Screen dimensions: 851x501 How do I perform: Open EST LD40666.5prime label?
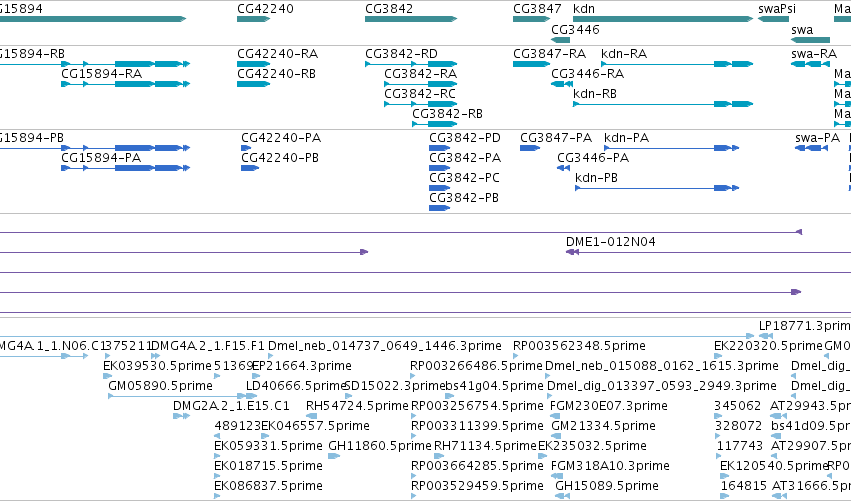tap(296, 386)
